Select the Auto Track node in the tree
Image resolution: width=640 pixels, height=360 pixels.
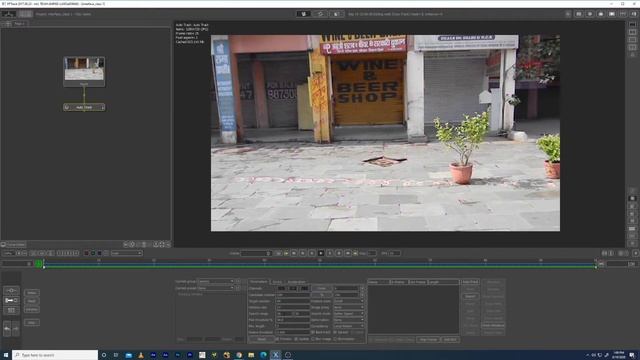(x=84, y=107)
